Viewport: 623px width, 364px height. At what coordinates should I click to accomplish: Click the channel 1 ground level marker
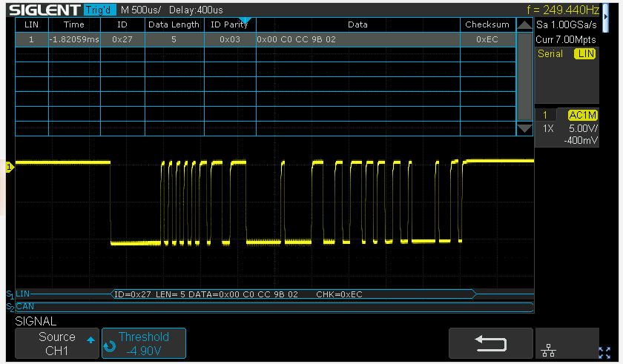pyautogui.click(x=10, y=167)
